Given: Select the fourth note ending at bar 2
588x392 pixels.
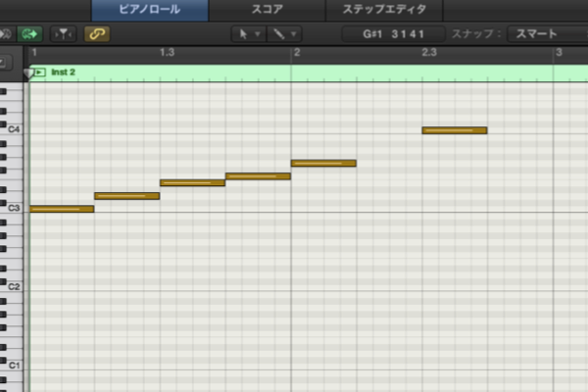Looking at the screenshot, I should click(258, 176).
